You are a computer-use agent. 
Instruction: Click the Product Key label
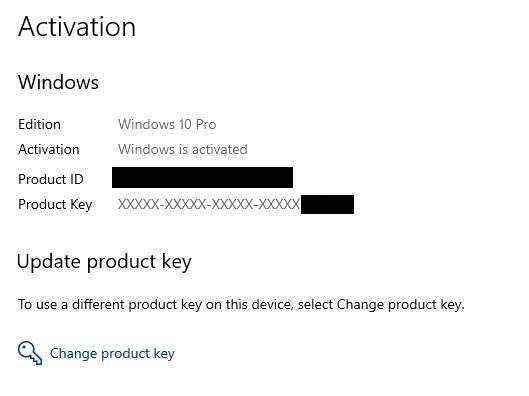pos(55,205)
